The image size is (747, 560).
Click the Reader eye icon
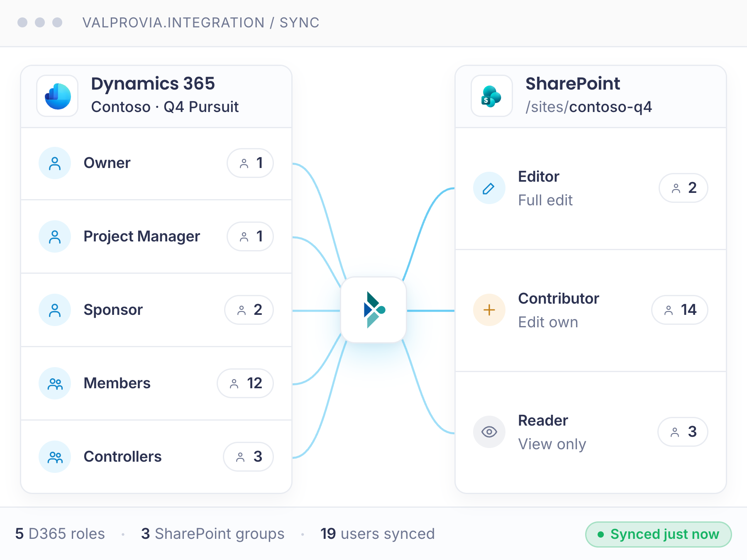[489, 432]
